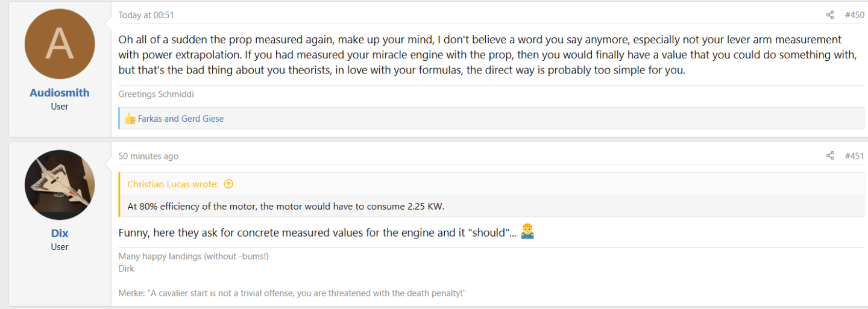Click the "Christian Lucas wrote:" quote header
Viewport: 868px width, 309px height.
coord(174,184)
